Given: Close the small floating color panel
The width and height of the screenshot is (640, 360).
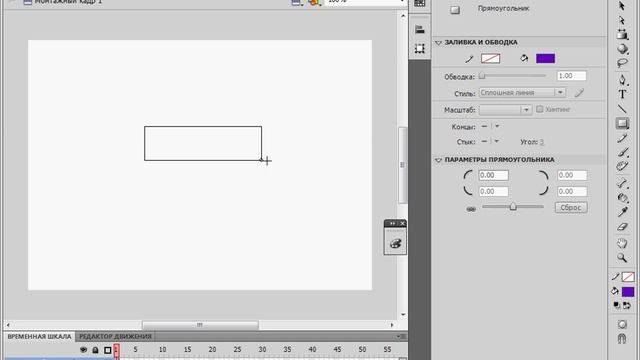Looking at the screenshot, I should pos(402,223).
